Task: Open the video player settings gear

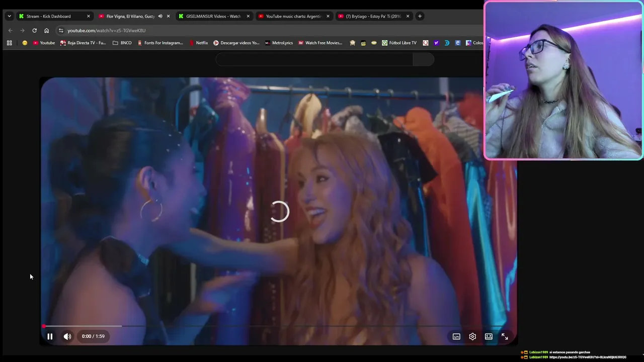Action: 472,336
